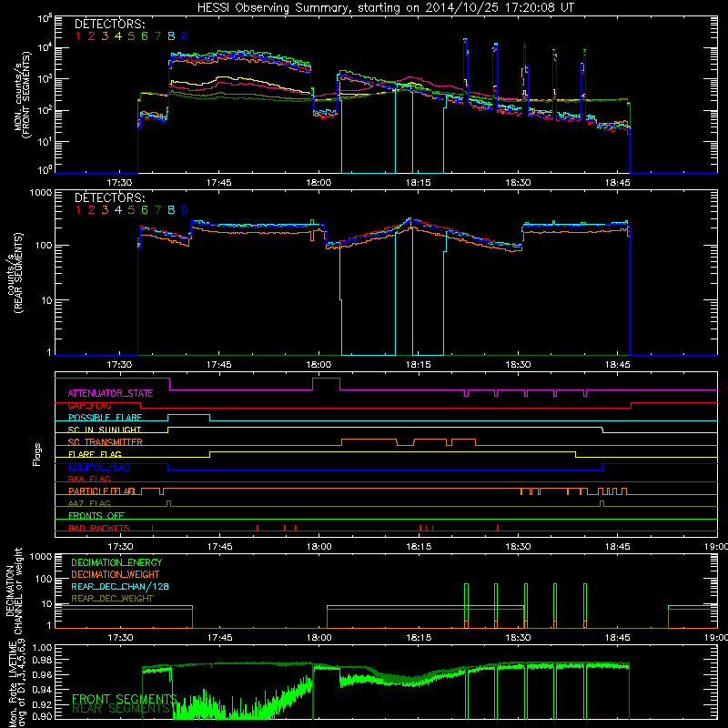
Task: Click the REAR_DEC_WEIGHT legend entry
Action: [112, 599]
